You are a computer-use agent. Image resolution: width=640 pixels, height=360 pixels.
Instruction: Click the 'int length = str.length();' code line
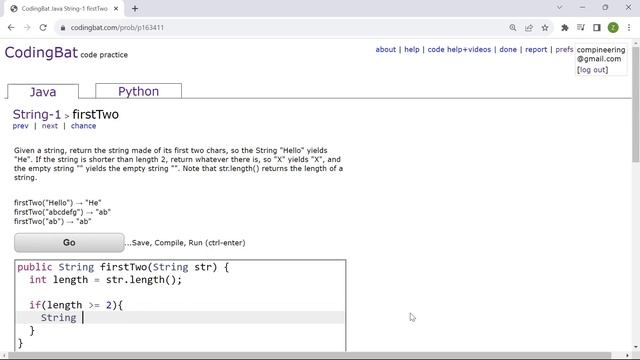(105, 280)
